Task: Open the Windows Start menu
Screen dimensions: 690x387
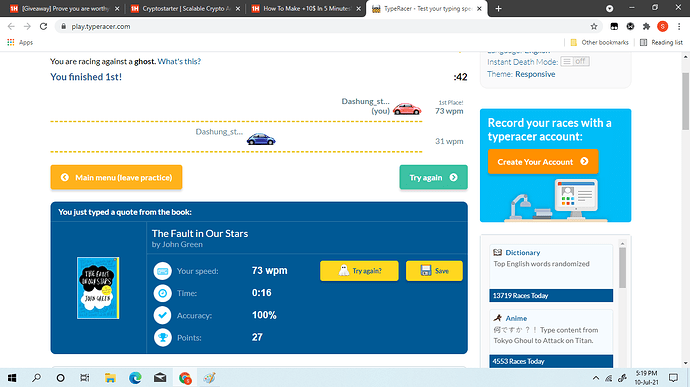Action: (x=12, y=378)
